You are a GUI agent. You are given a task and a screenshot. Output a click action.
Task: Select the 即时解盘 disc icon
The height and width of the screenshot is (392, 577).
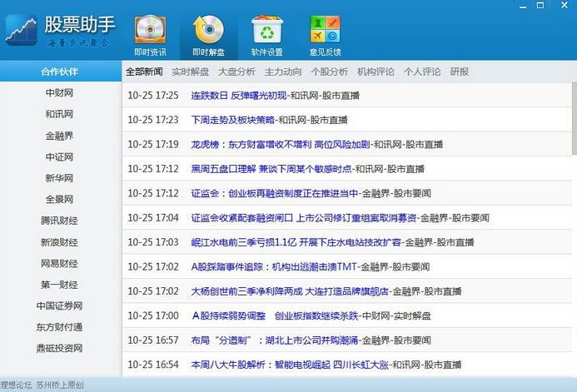pos(208,30)
